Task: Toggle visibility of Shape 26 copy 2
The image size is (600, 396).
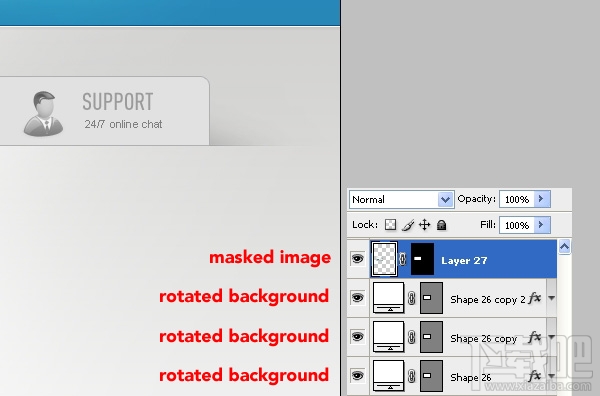Action: click(357, 298)
